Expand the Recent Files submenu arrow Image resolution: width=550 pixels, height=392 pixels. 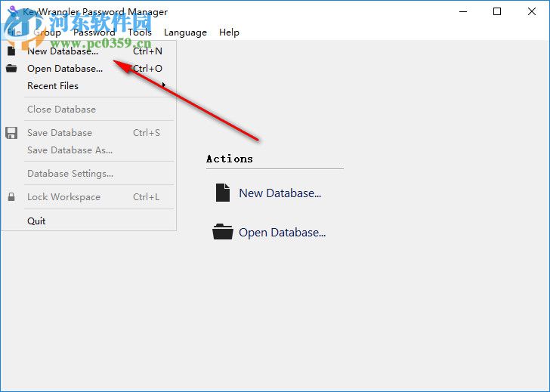pyautogui.click(x=163, y=85)
